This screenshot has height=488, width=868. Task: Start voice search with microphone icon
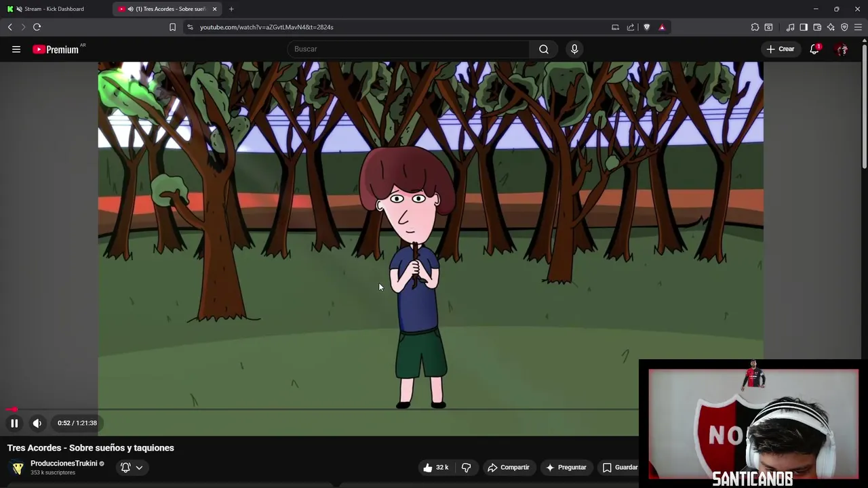point(574,49)
